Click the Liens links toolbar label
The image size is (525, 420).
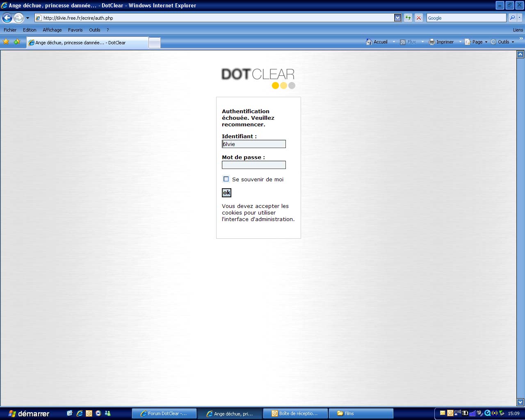[x=518, y=30]
